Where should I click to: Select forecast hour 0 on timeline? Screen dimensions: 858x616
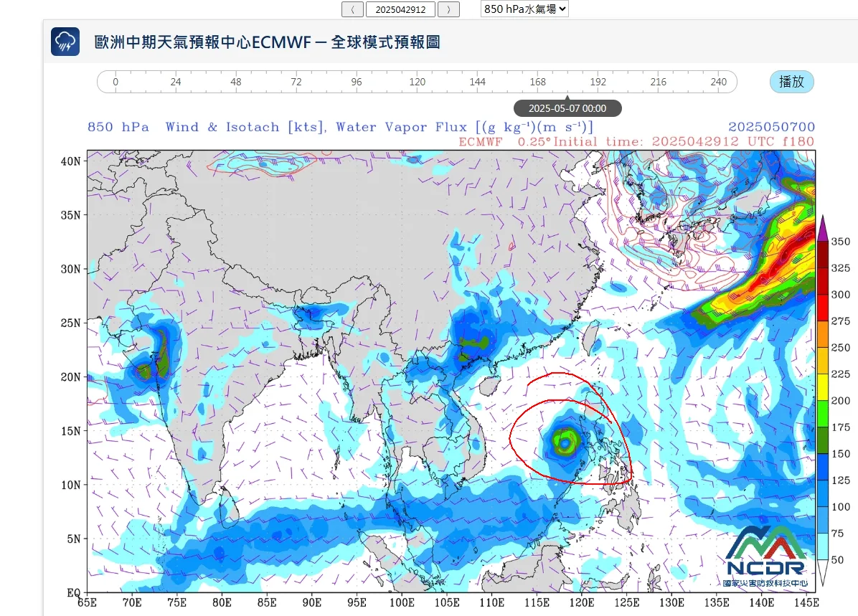(x=115, y=82)
